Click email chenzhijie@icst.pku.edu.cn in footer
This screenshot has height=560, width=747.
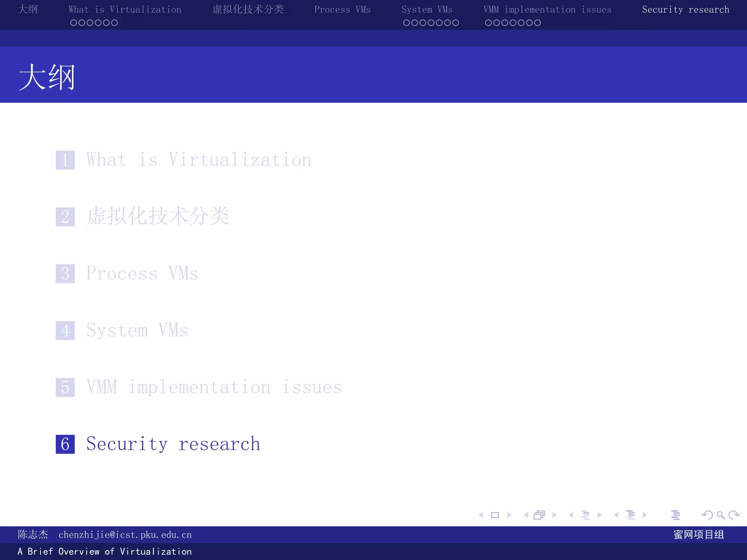tap(125, 535)
